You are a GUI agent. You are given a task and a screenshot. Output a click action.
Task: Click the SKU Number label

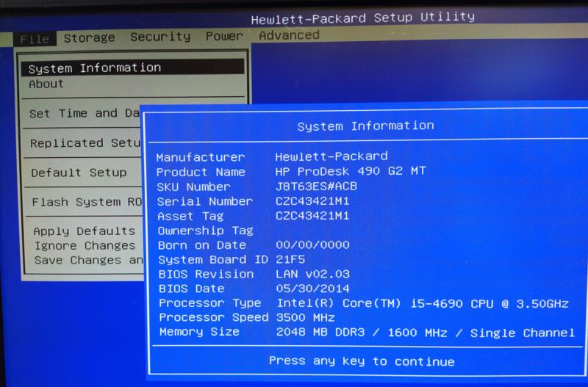click(193, 187)
